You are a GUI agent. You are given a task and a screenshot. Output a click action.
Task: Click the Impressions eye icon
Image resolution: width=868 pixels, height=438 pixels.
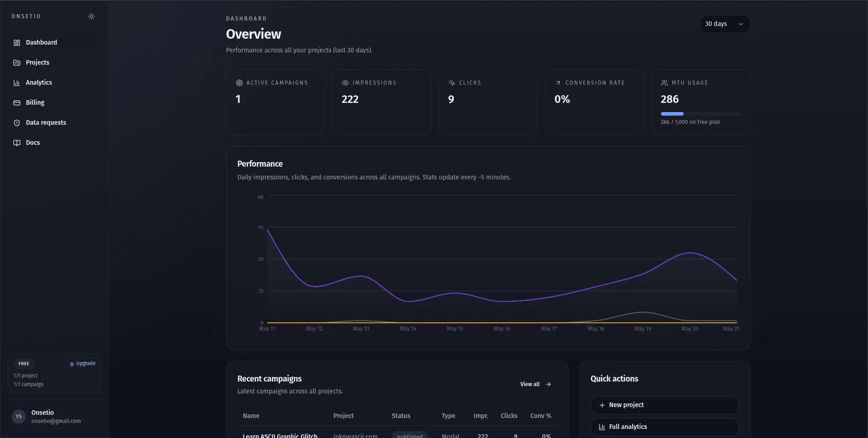click(x=345, y=83)
